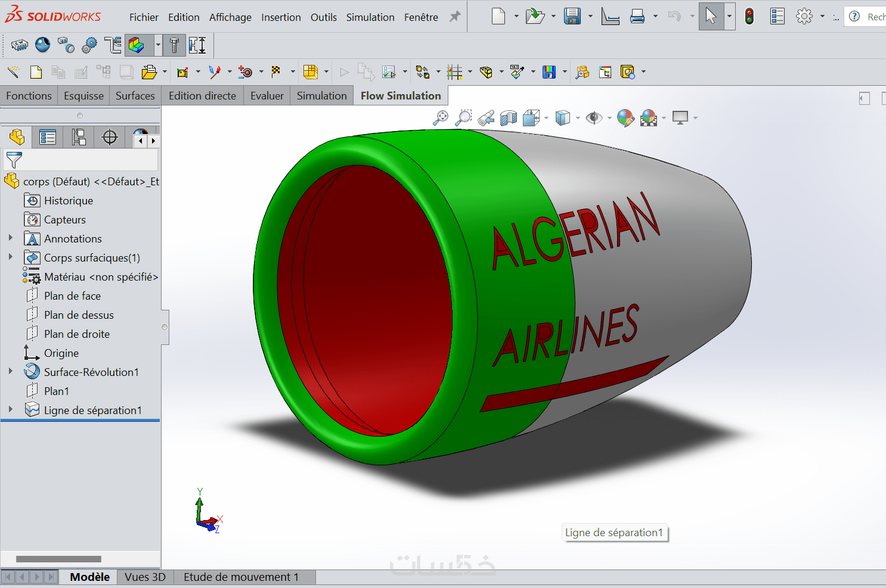Toggle the Select cursor tool
Screen dimensions: 886x588
click(711, 16)
